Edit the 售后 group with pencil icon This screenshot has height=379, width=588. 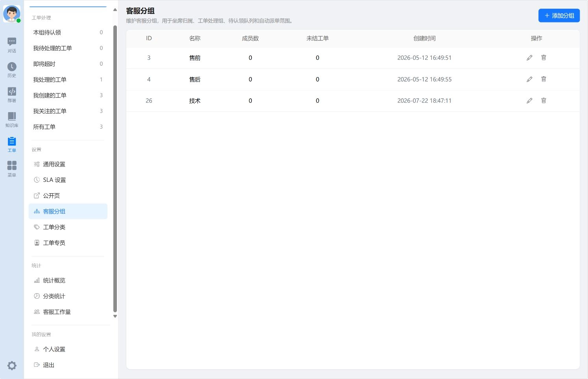(x=529, y=79)
